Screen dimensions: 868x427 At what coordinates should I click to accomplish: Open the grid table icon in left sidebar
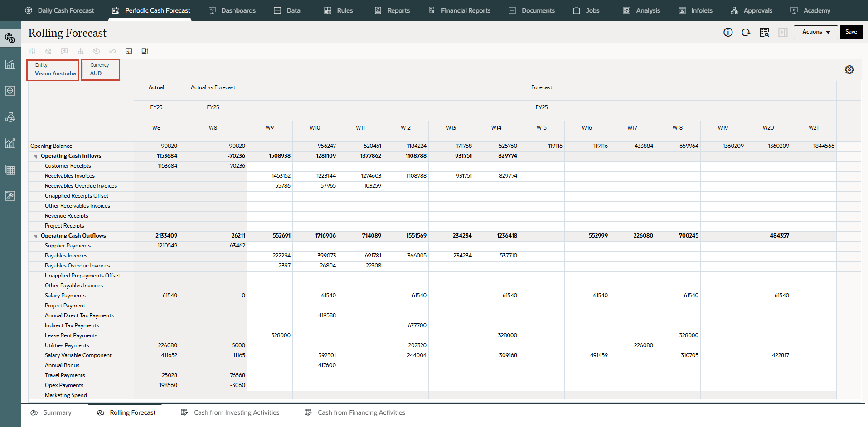tap(10, 170)
